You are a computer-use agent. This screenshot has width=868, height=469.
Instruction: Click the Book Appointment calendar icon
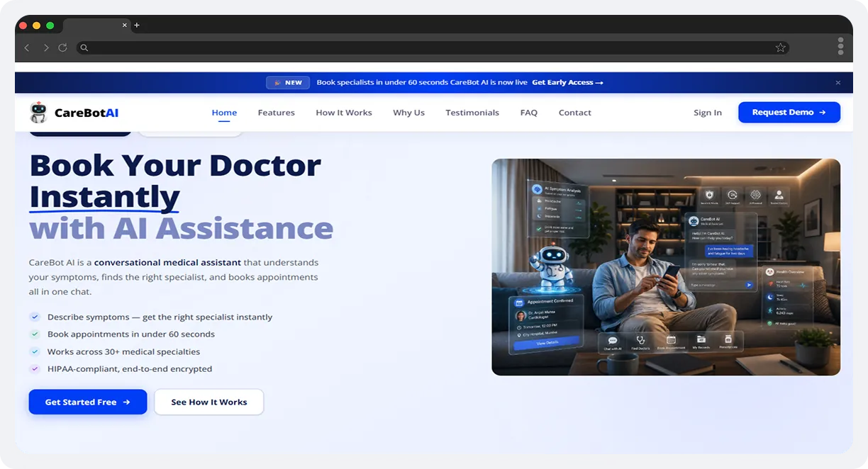coord(671,341)
